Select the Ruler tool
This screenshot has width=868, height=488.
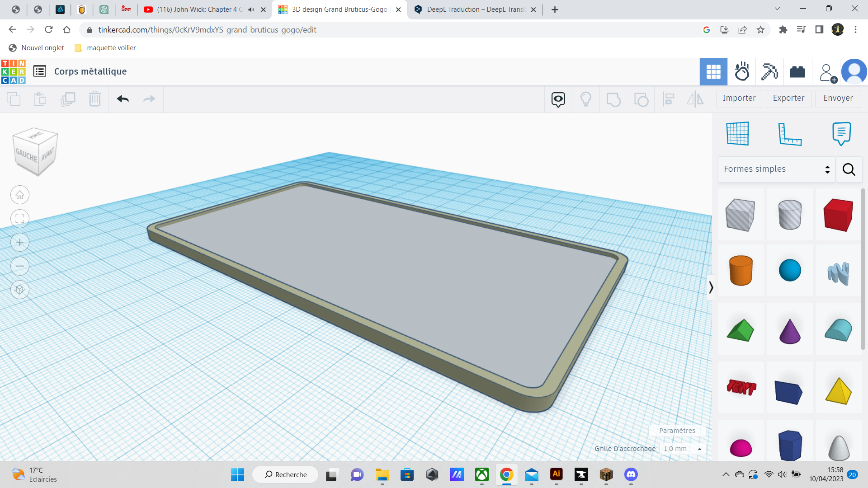coord(789,134)
